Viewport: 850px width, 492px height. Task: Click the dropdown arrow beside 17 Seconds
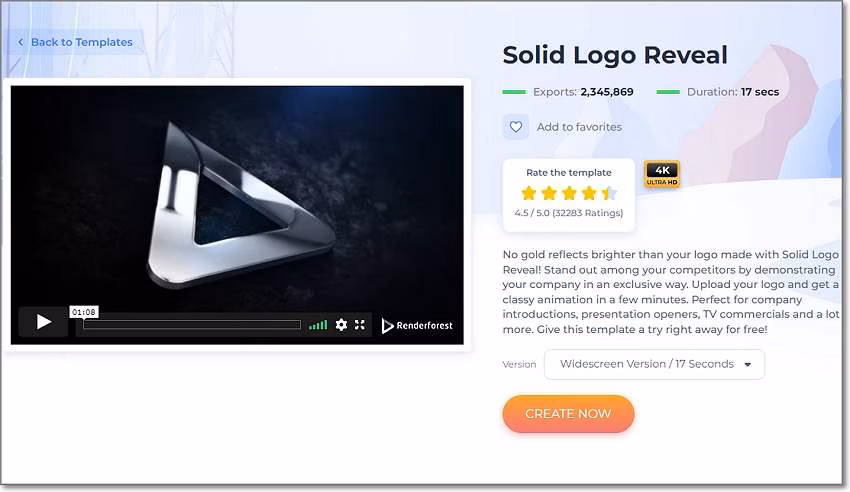[x=748, y=365]
